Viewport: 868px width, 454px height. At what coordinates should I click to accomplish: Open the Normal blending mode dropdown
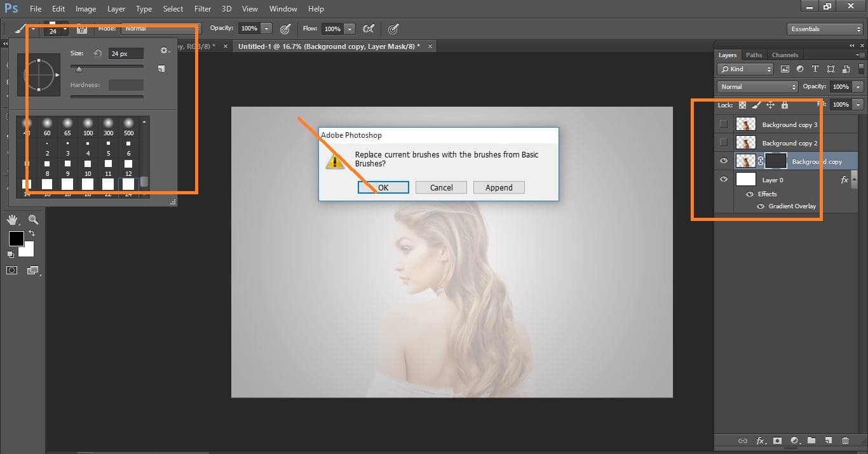(x=756, y=86)
